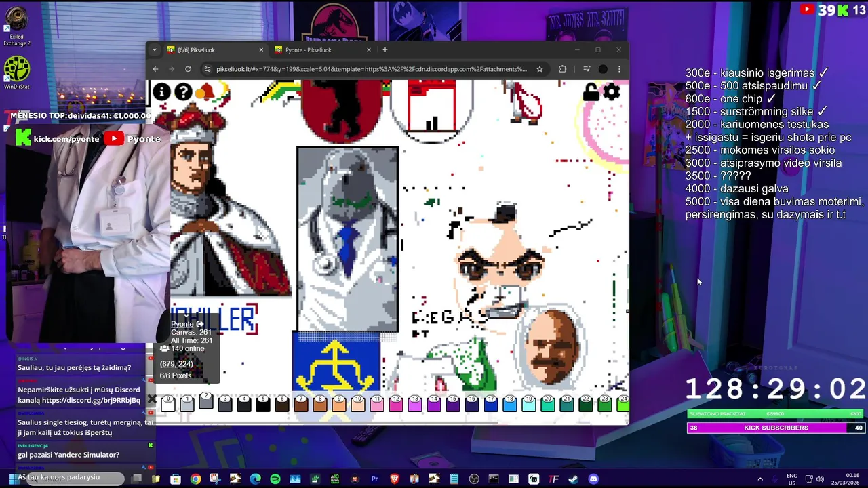Select color 23 green swatch
The height and width of the screenshot is (488, 868).
tap(604, 403)
